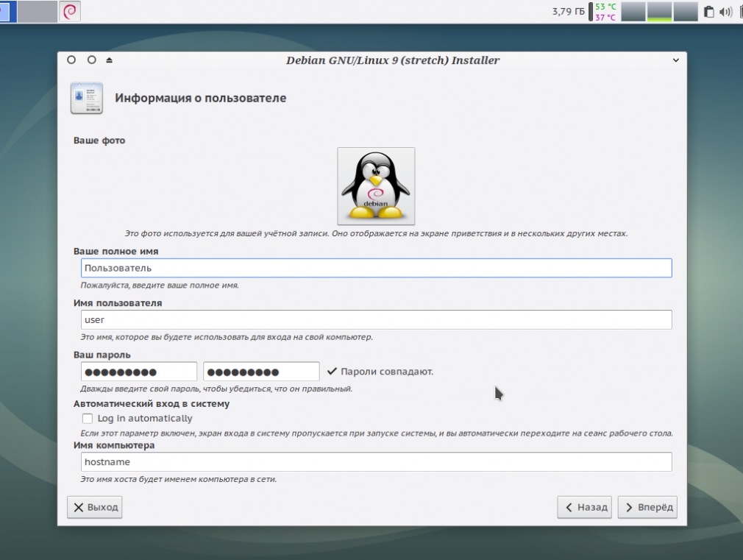743x560 pixels.
Task: Click the second round button in the installer title bar
Action: tap(92, 60)
